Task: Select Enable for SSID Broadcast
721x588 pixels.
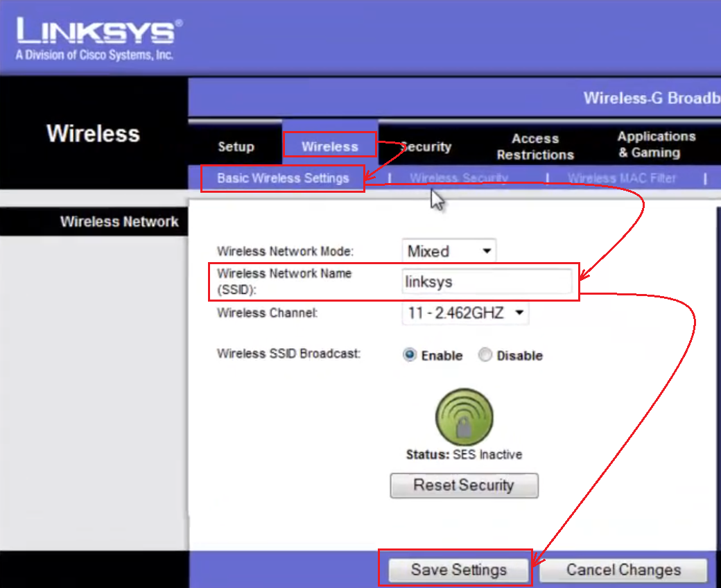Action: (409, 355)
